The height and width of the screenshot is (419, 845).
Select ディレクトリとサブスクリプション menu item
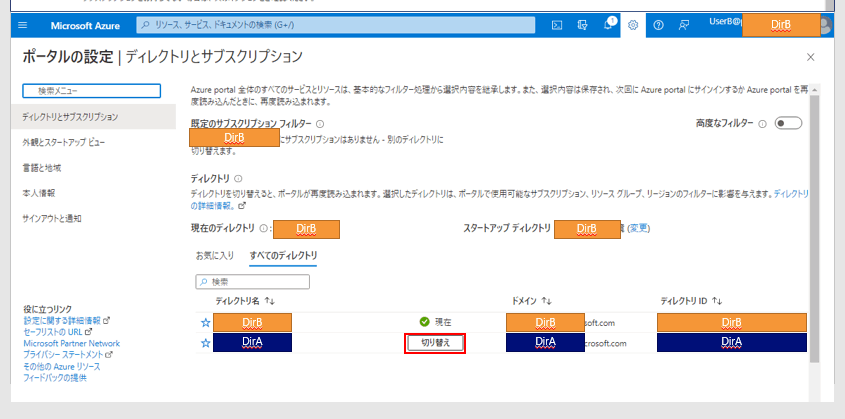(x=93, y=117)
